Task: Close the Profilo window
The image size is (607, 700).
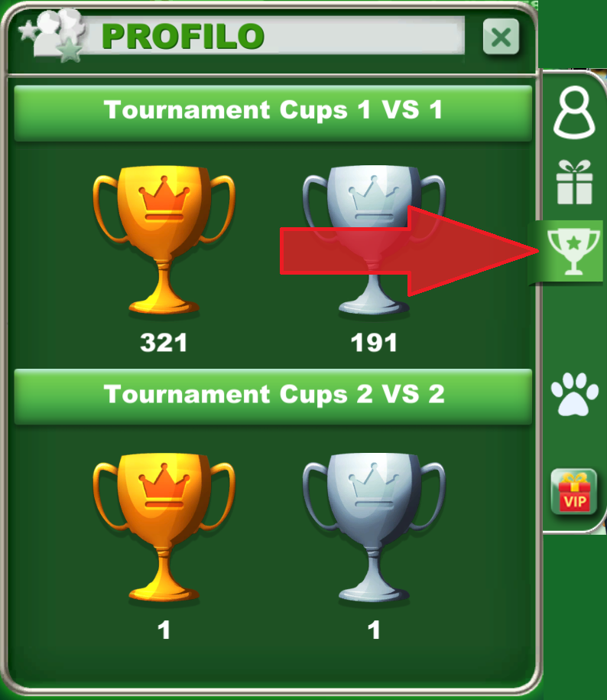Action: coord(501,37)
